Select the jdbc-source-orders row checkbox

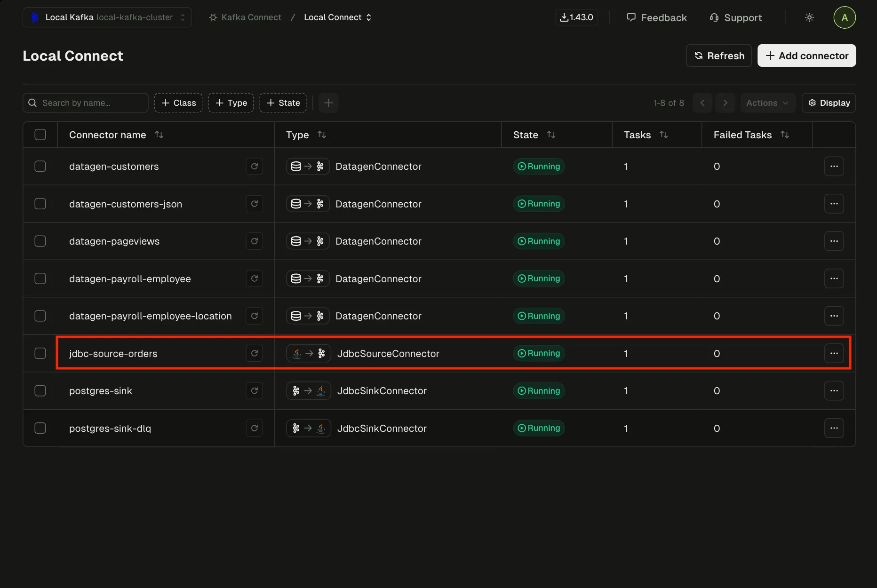click(x=40, y=353)
